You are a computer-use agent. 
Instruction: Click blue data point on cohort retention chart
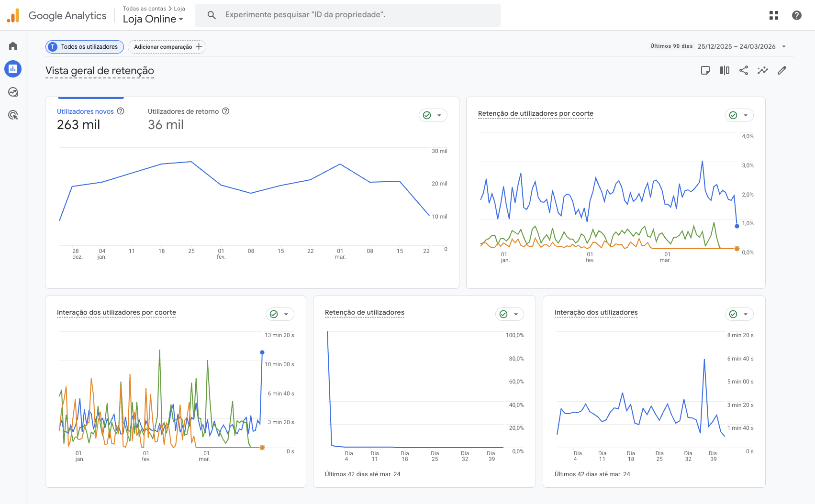click(737, 226)
